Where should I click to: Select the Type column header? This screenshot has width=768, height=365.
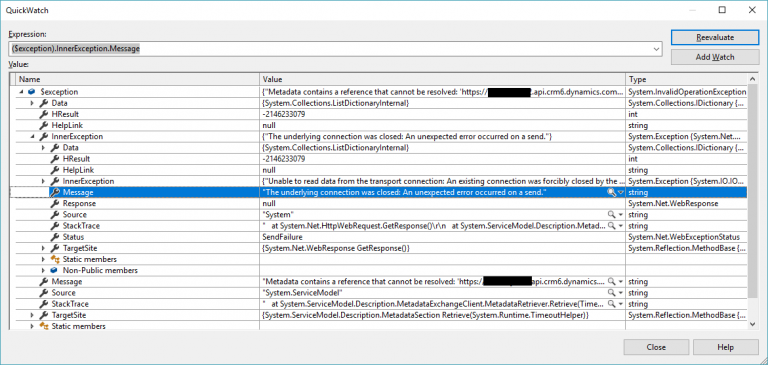686,79
